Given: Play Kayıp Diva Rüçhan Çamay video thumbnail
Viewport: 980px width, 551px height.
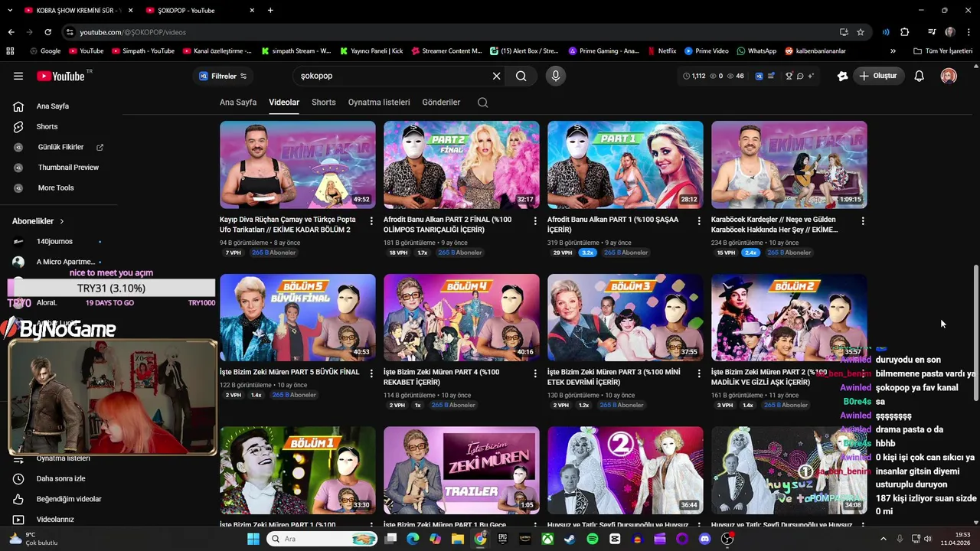Looking at the screenshot, I should point(298,165).
